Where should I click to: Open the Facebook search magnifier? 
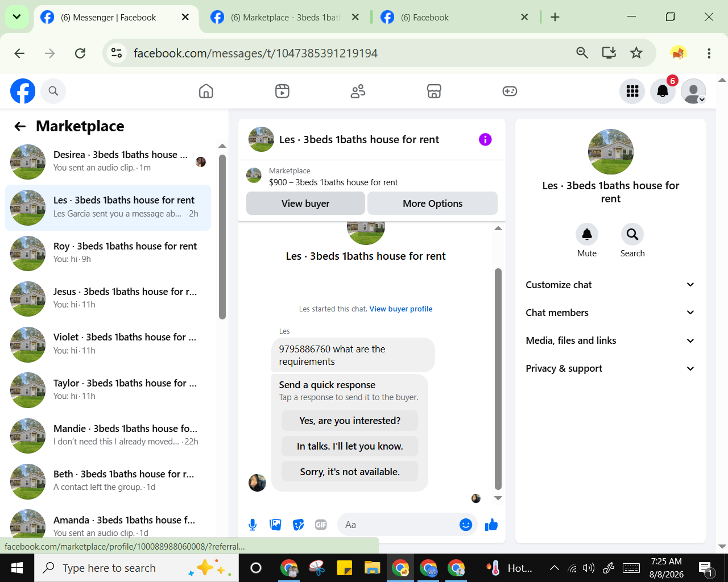pyautogui.click(x=53, y=91)
